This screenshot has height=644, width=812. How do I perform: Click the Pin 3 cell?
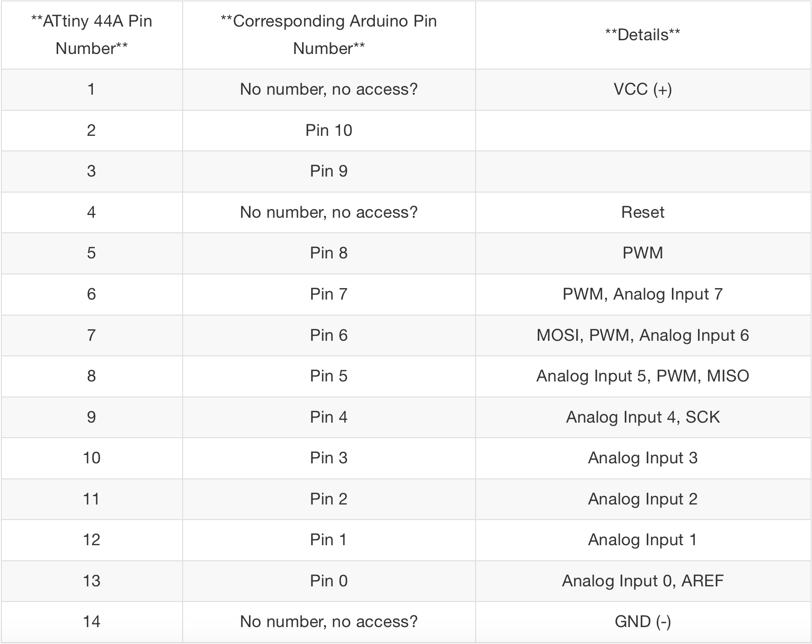coord(329,458)
